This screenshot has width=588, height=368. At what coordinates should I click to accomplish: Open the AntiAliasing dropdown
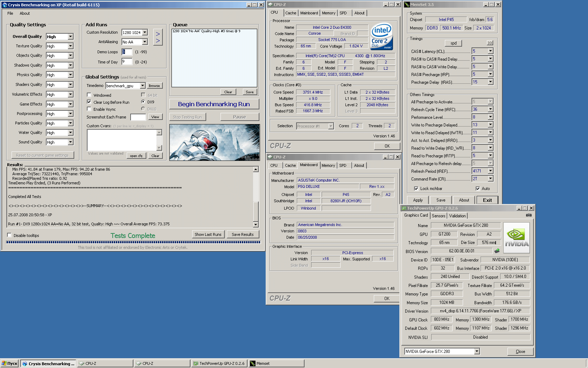(x=145, y=42)
